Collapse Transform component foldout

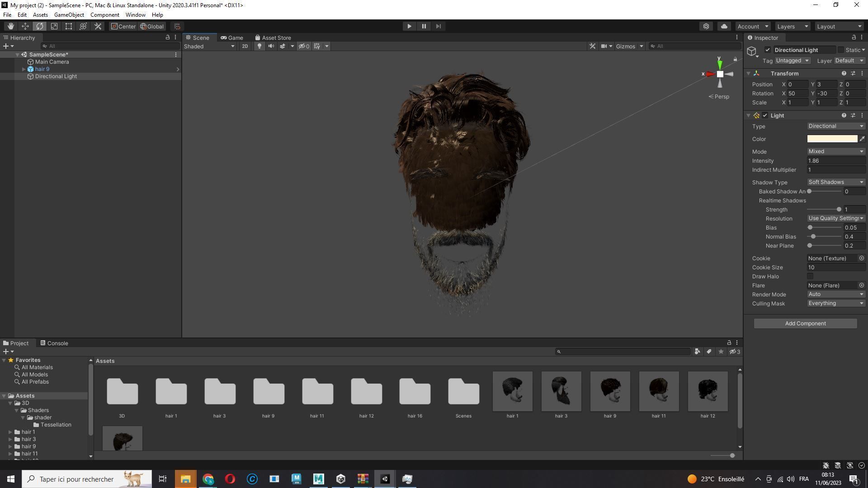749,73
